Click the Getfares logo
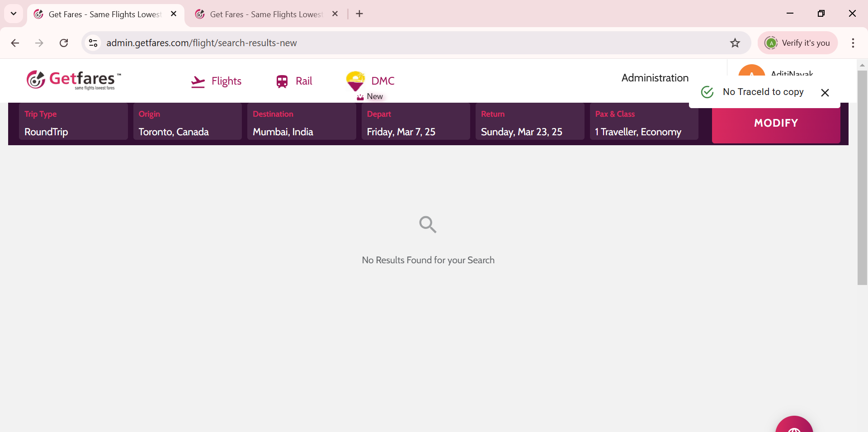 click(x=74, y=80)
